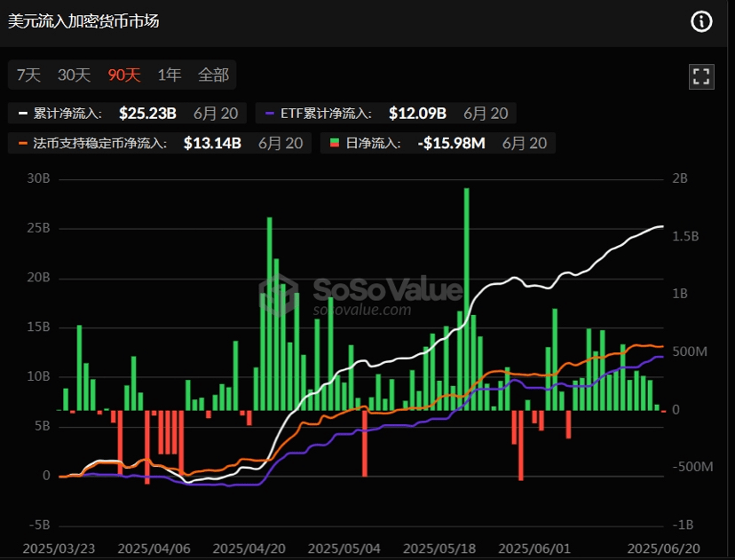This screenshot has height=560, width=735.
Task: Select the 30天 time range
Action: (x=74, y=75)
